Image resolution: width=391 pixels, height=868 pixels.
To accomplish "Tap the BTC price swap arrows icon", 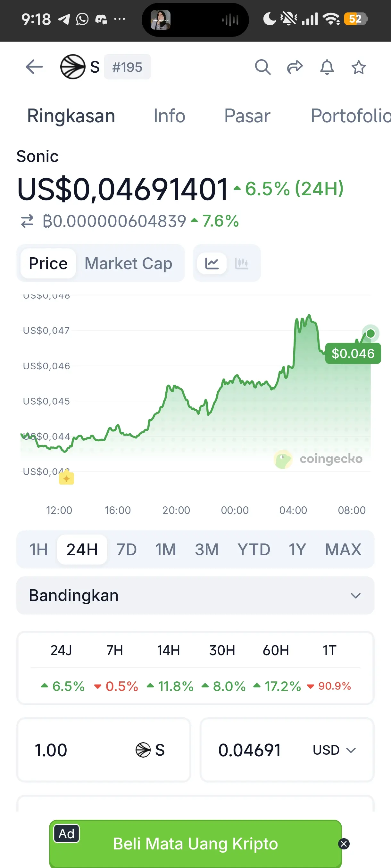I will pos(27,221).
